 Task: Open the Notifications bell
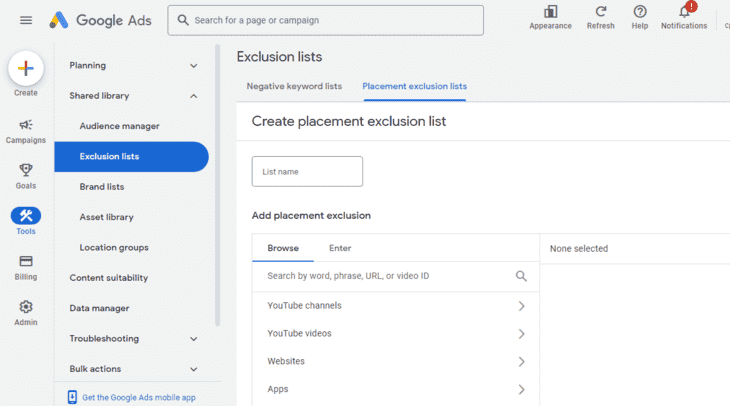(684, 11)
